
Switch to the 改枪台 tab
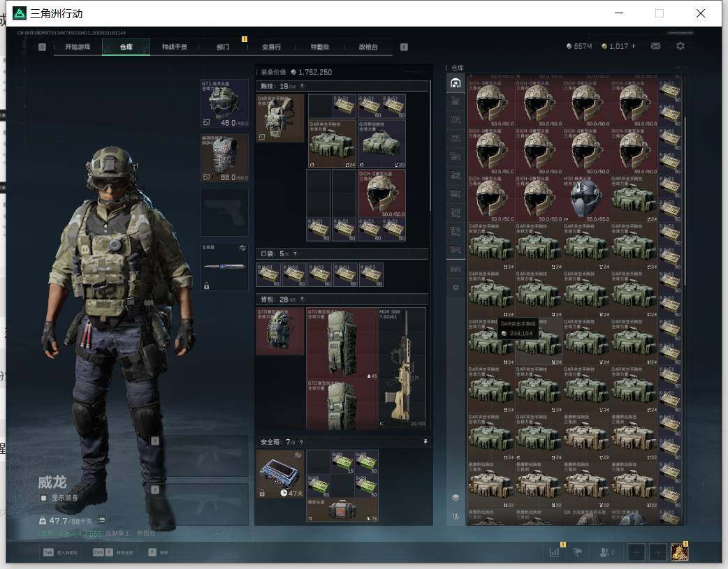[x=368, y=47]
